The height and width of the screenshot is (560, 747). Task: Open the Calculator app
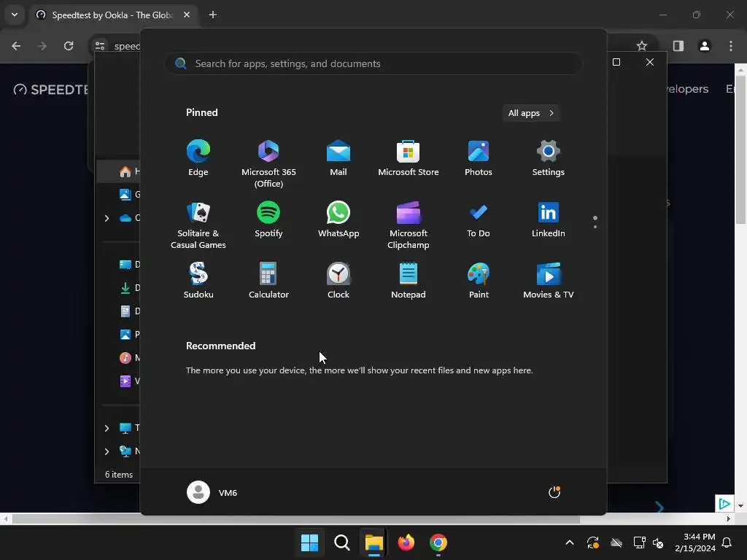(268, 281)
